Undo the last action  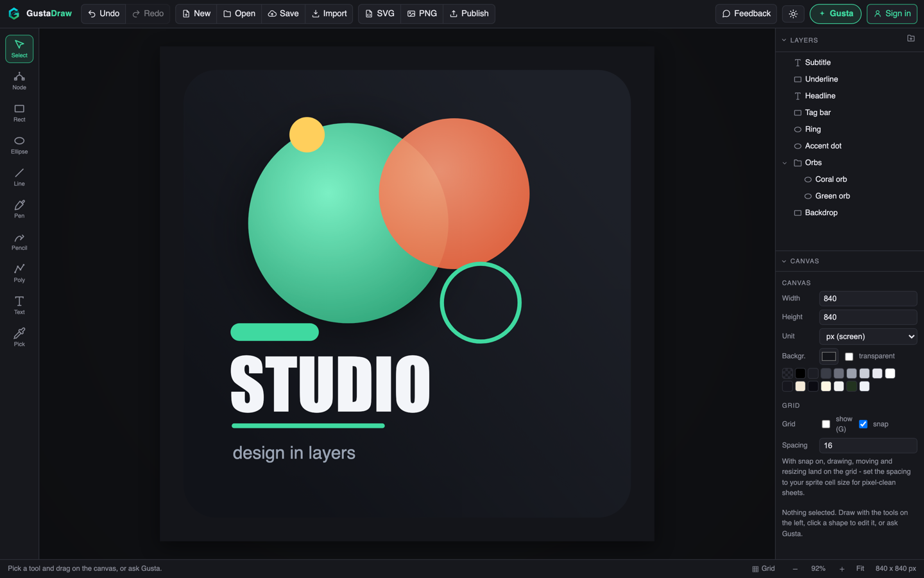tap(104, 13)
